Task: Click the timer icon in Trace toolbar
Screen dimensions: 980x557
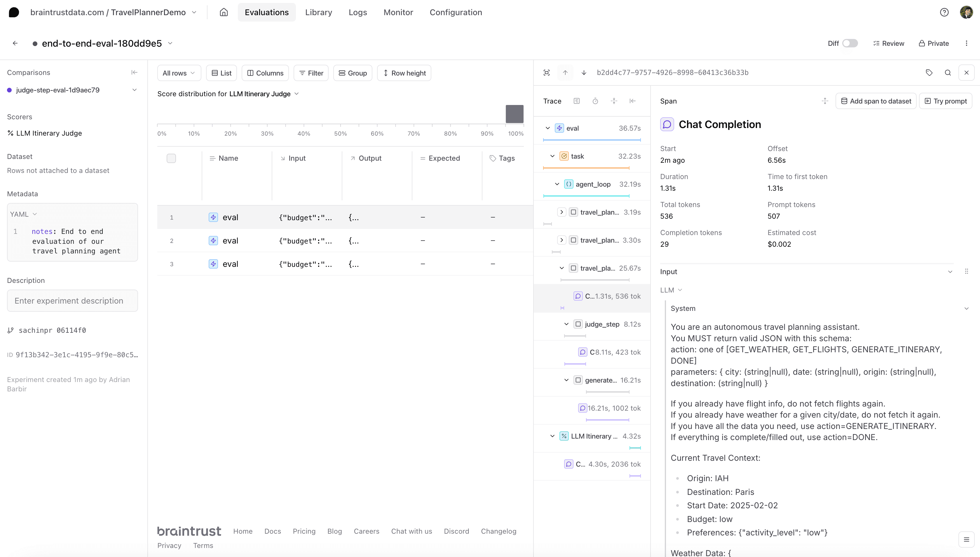Action: tap(595, 101)
